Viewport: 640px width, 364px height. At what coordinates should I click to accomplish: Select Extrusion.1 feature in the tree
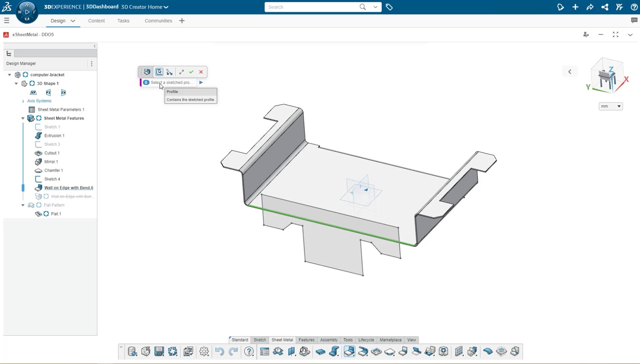(x=54, y=136)
